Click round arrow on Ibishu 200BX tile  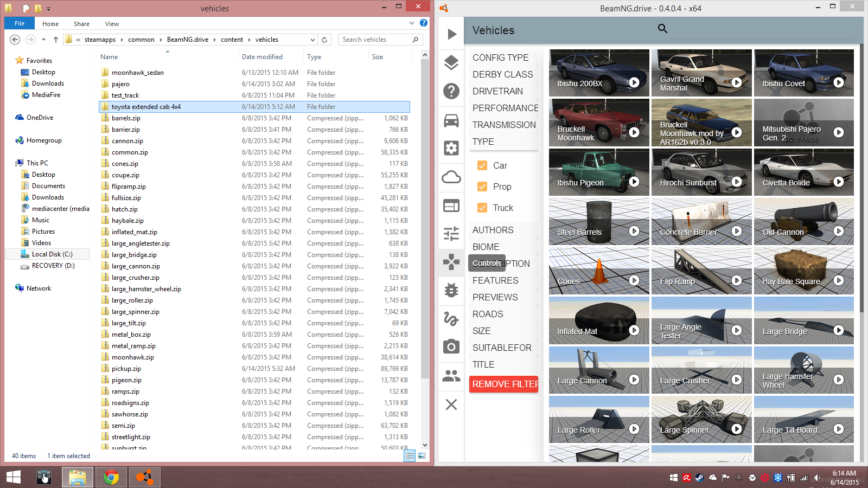point(634,82)
